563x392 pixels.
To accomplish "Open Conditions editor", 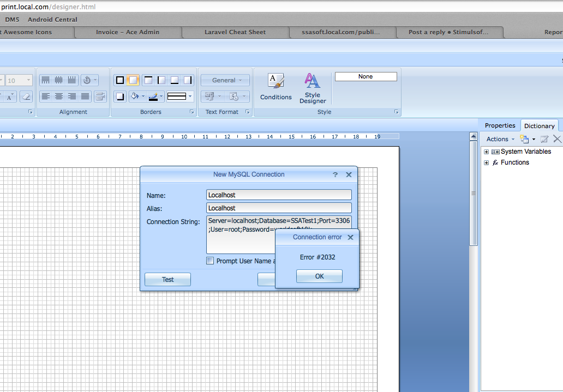I will 275,87.
